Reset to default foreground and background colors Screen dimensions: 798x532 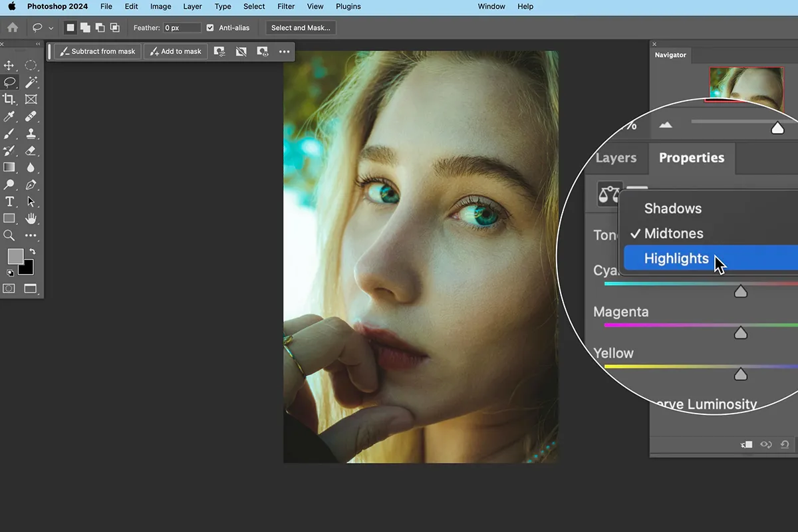click(10, 273)
